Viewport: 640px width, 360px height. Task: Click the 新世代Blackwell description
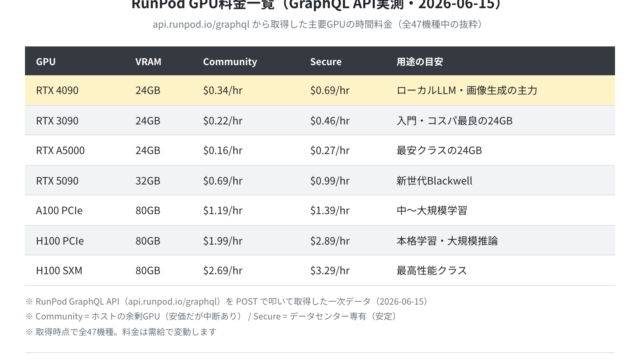pyautogui.click(x=434, y=181)
